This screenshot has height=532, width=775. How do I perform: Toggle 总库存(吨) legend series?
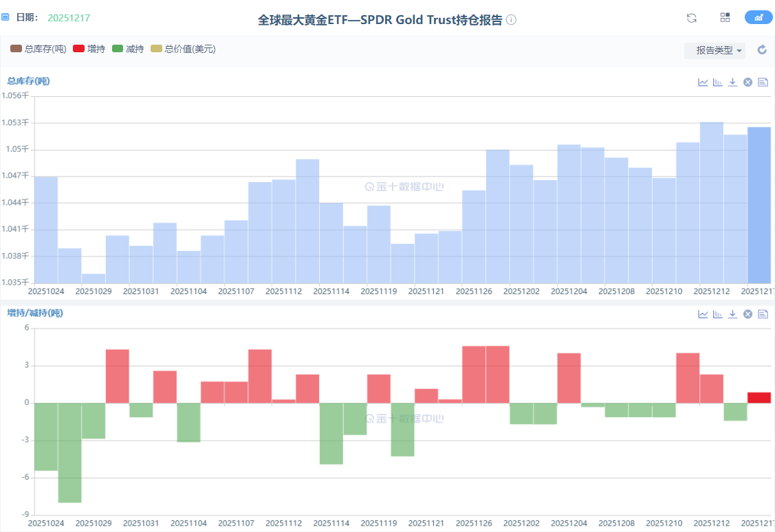pyautogui.click(x=39, y=49)
